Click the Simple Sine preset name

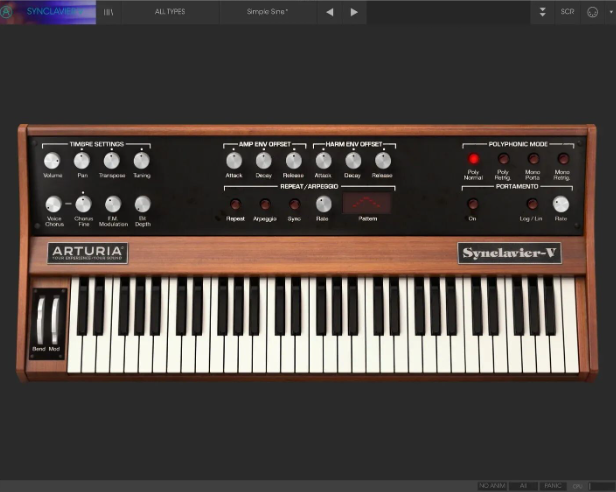pos(267,12)
